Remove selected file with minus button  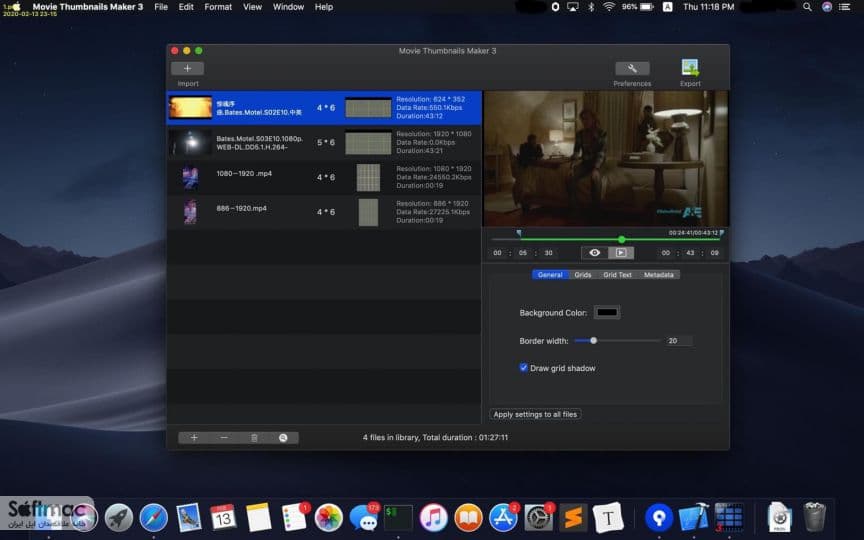pos(224,438)
